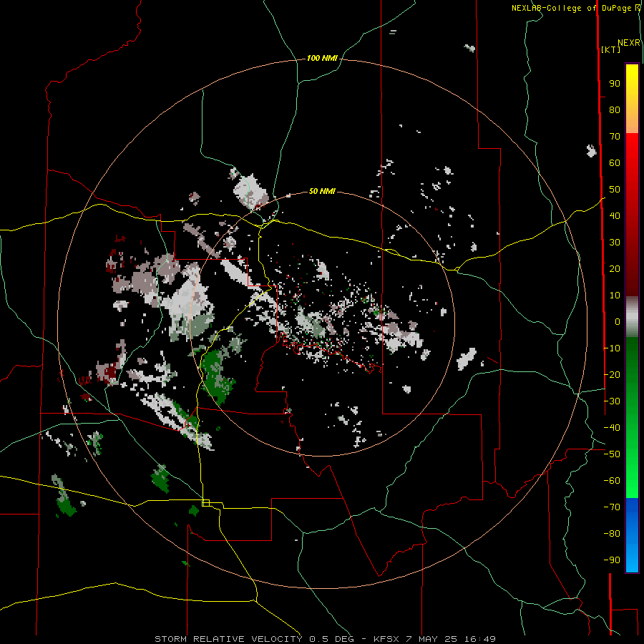
Task: Click the blue bottom segment of color scale
Action: tap(632, 535)
